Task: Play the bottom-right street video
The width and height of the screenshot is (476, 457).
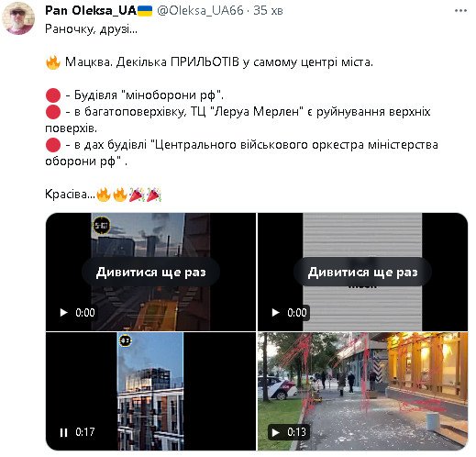Action: point(275,432)
